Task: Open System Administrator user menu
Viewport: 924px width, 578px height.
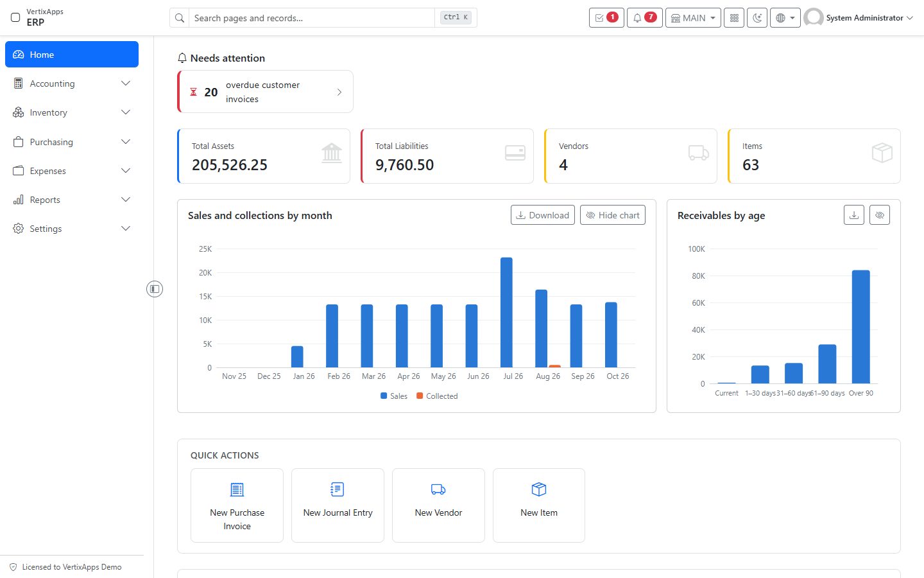Action: [859, 18]
